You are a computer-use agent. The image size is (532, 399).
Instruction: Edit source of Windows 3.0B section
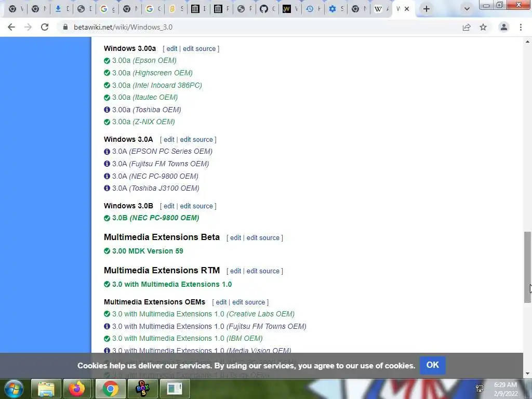click(x=196, y=206)
